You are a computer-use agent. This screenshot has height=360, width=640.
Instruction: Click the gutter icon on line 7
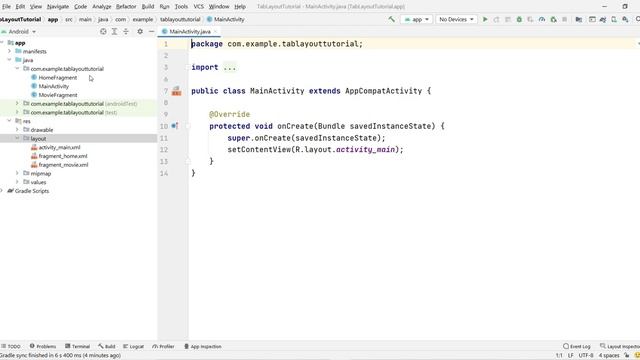[x=176, y=91]
